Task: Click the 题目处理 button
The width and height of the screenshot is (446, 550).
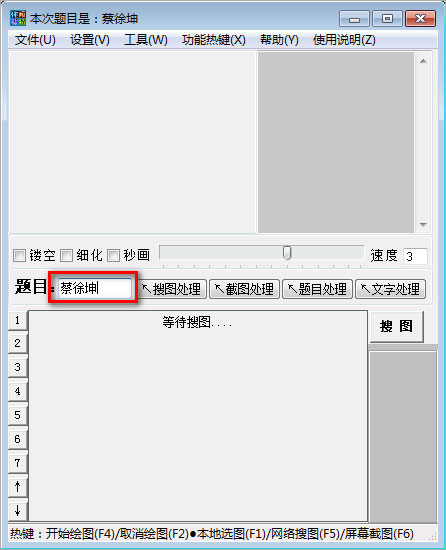Action: [317, 289]
